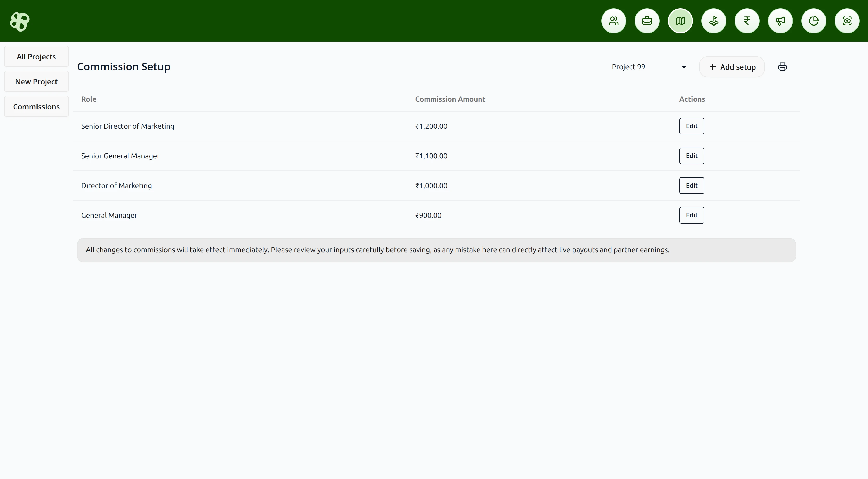Open the eye scan icon in header

pos(847,21)
